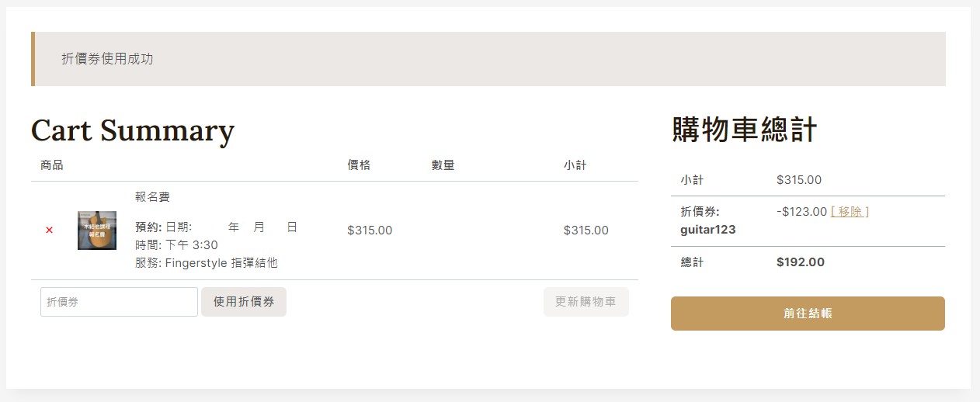Click the bold total amount $192.00
The height and width of the screenshot is (402, 980).
pos(800,262)
